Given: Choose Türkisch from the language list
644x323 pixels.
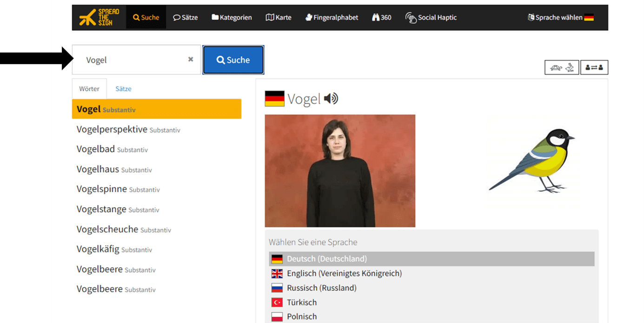Looking at the screenshot, I should 301,303.
